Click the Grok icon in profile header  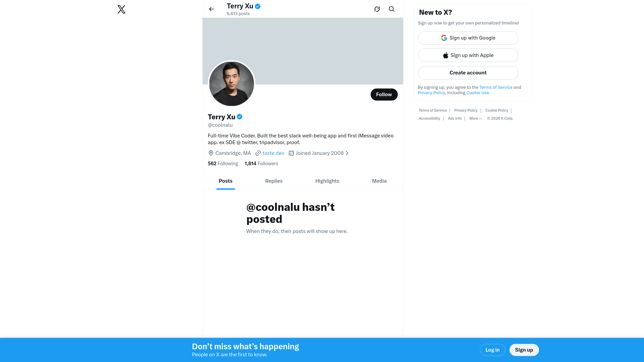tap(377, 9)
